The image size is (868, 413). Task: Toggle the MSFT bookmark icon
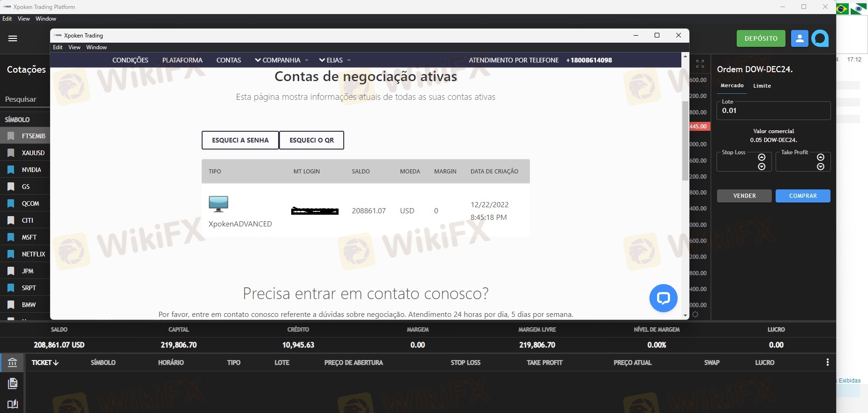coord(11,237)
